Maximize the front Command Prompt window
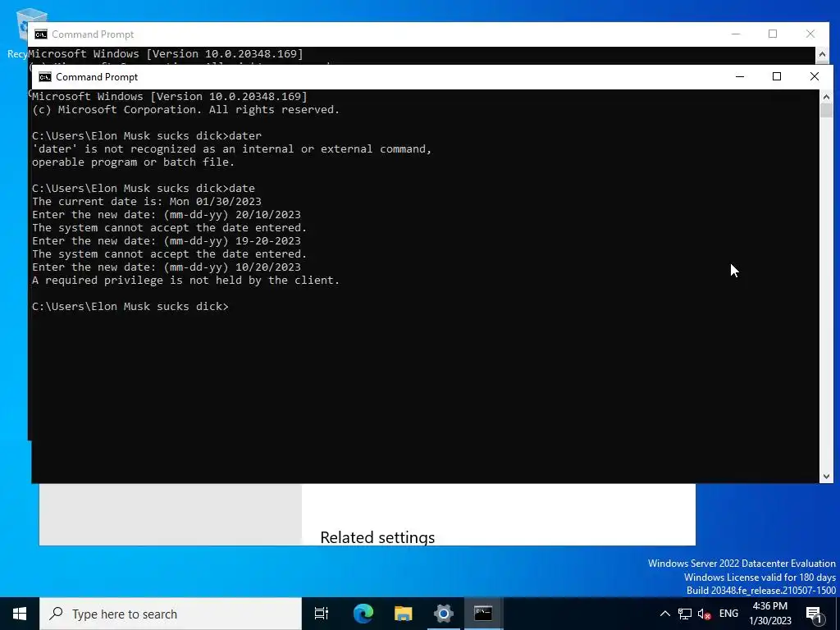 point(777,76)
